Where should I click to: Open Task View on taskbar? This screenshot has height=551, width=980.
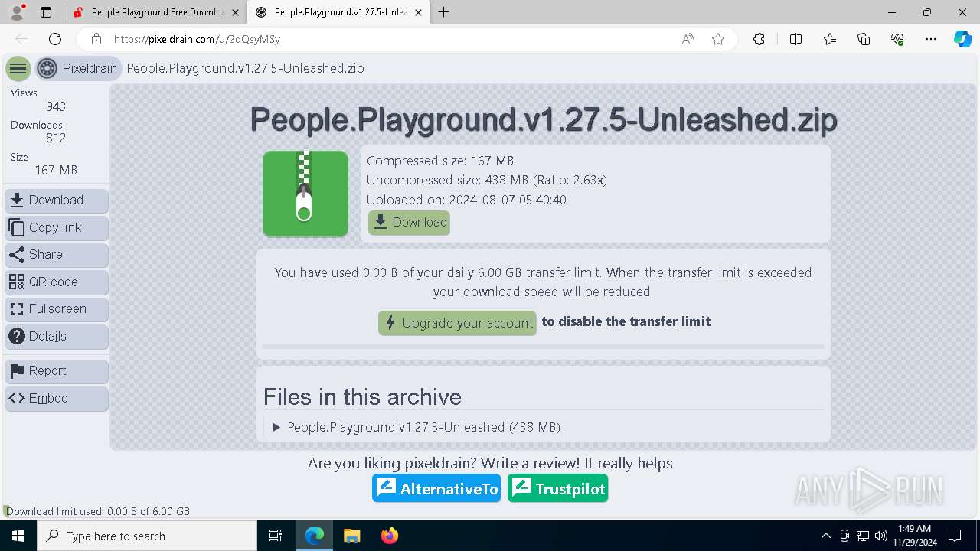coord(276,536)
